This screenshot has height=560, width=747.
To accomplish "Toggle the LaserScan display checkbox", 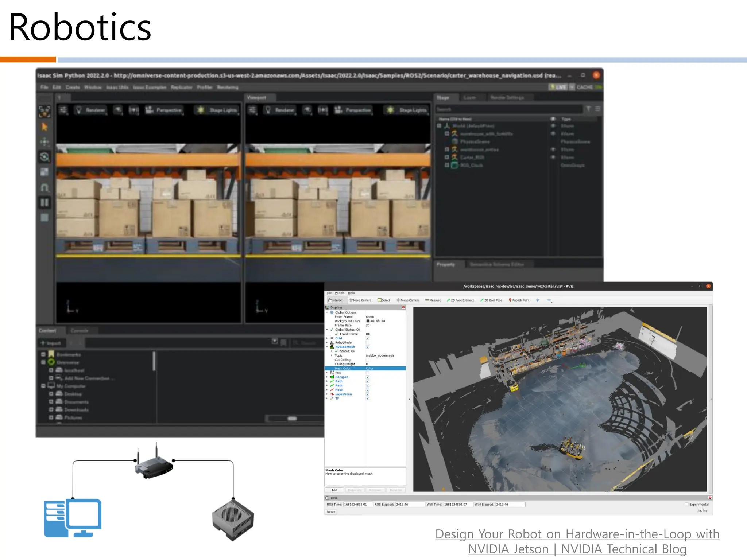I will coord(367,394).
